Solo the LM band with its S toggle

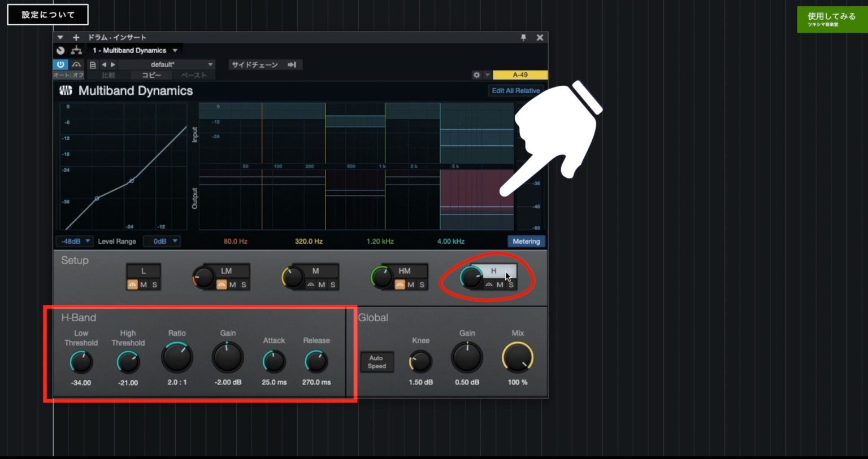pos(243,285)
